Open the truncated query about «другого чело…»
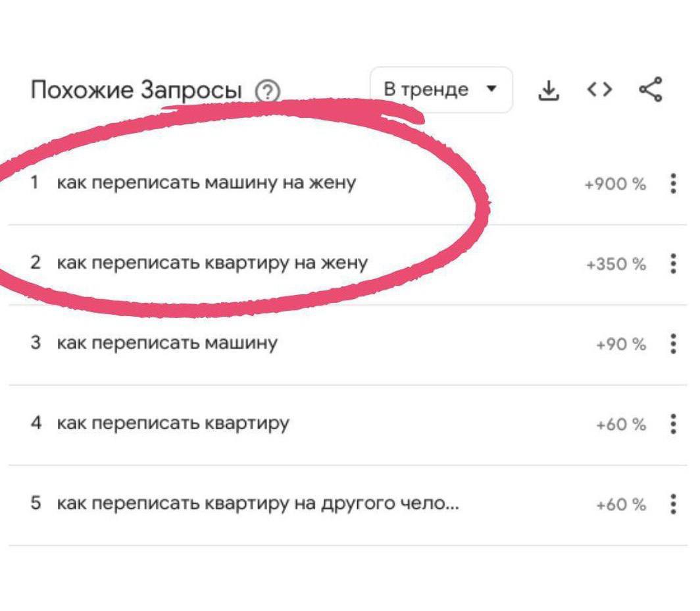 [x=258, y=504]
